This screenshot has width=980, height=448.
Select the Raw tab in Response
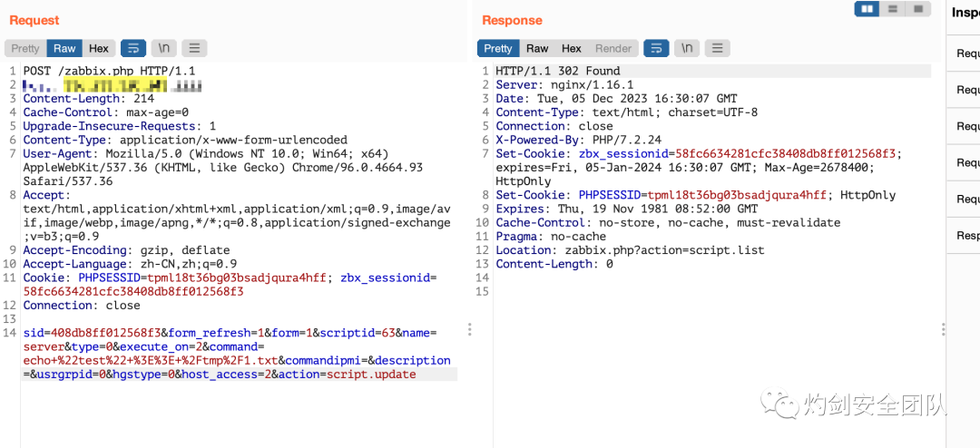tap(537, 48)
